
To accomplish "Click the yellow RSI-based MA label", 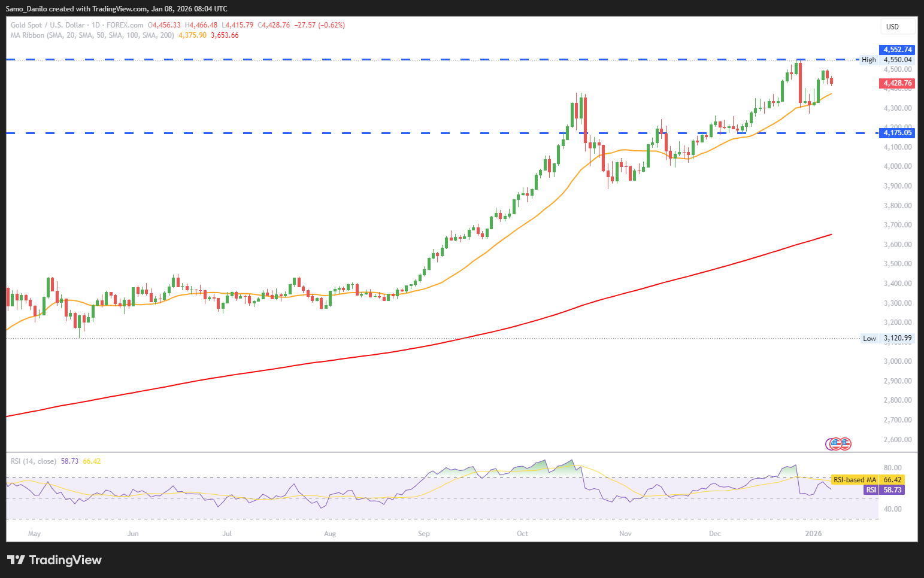I will click(855, 480).
